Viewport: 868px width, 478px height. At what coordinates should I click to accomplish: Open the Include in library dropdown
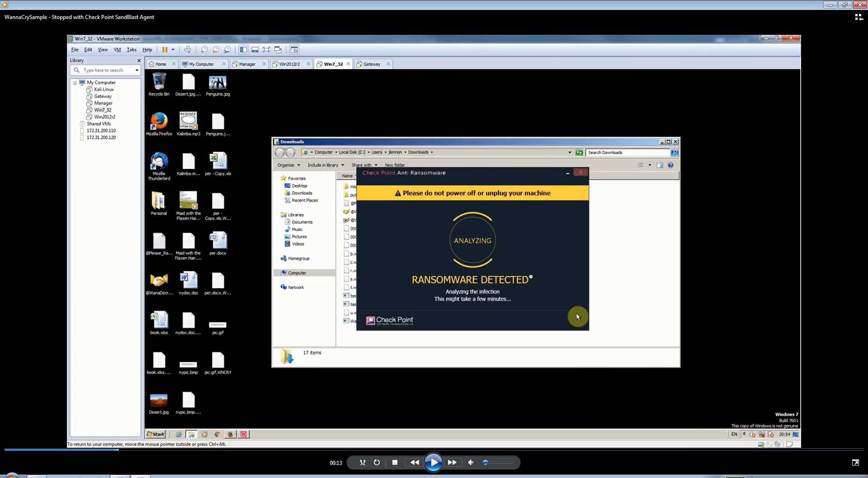(x=326, y=165)
